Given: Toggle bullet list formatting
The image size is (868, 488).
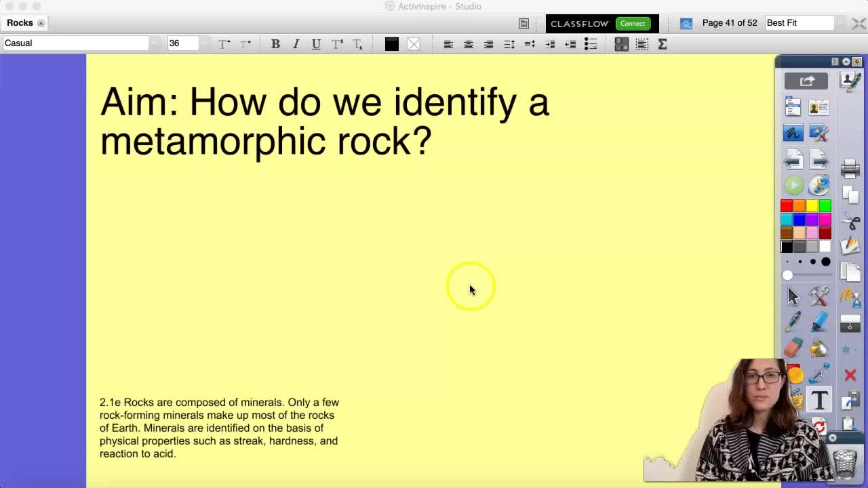Looking at the screenshot, I should click(x=591, y=44).
